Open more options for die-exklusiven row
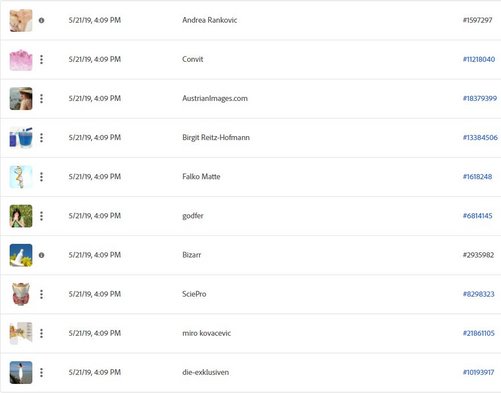 click(x=41, y=372)
